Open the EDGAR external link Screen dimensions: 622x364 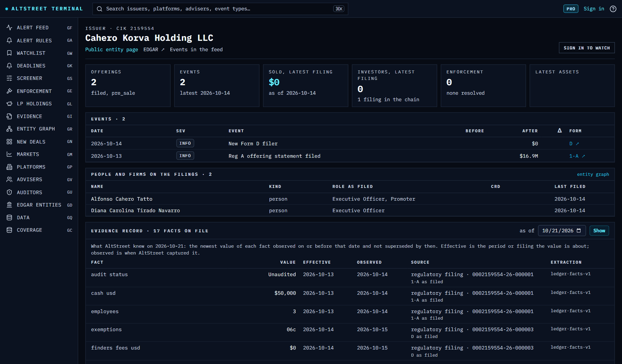(154, 49)
